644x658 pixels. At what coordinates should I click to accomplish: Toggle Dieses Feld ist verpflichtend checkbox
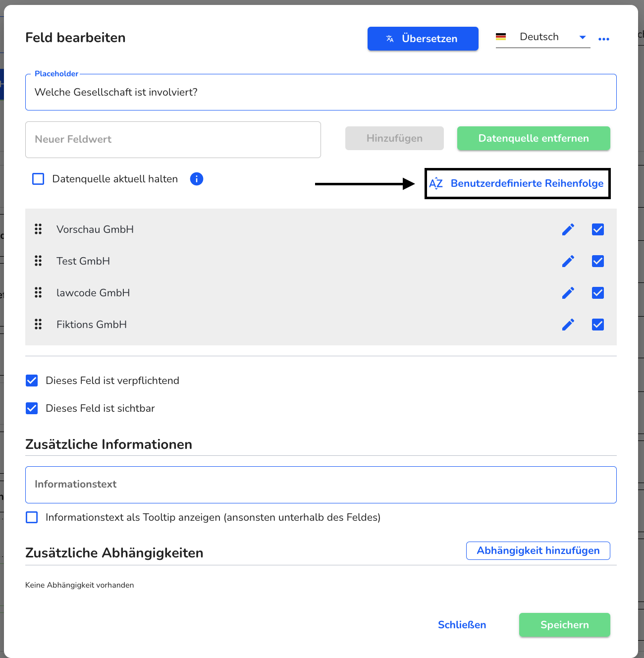pos(32,381)
